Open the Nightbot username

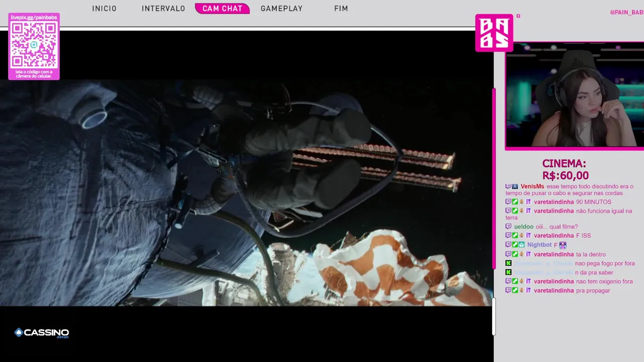pyautogui.click(x=539, y=245)
